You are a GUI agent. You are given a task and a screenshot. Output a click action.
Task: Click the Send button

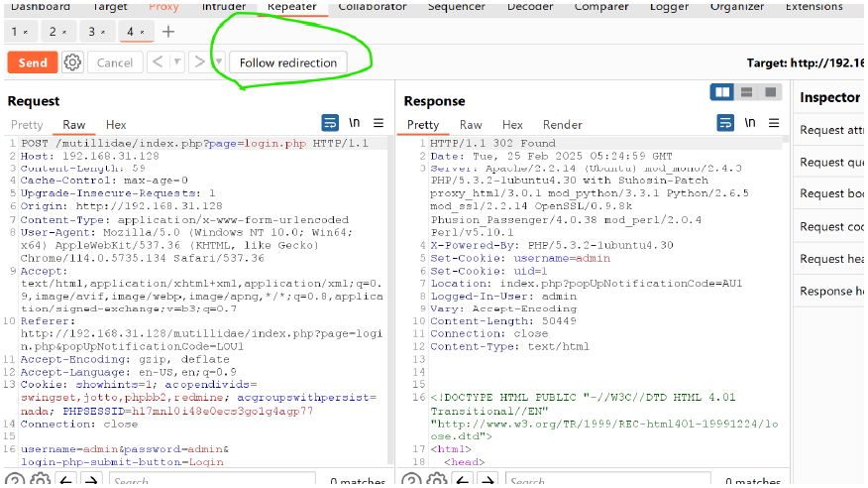coord(33,62)
